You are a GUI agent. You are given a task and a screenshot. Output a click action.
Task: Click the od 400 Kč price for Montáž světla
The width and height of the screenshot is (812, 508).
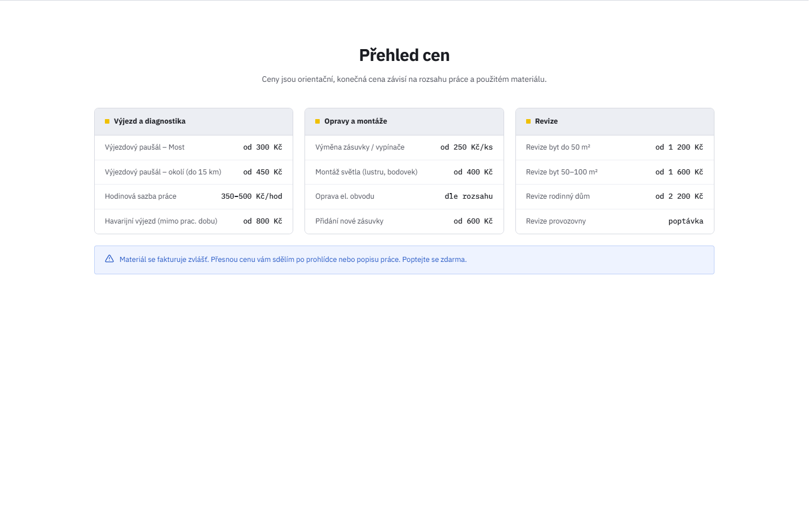pyautogui.click(x=473, y=172)
